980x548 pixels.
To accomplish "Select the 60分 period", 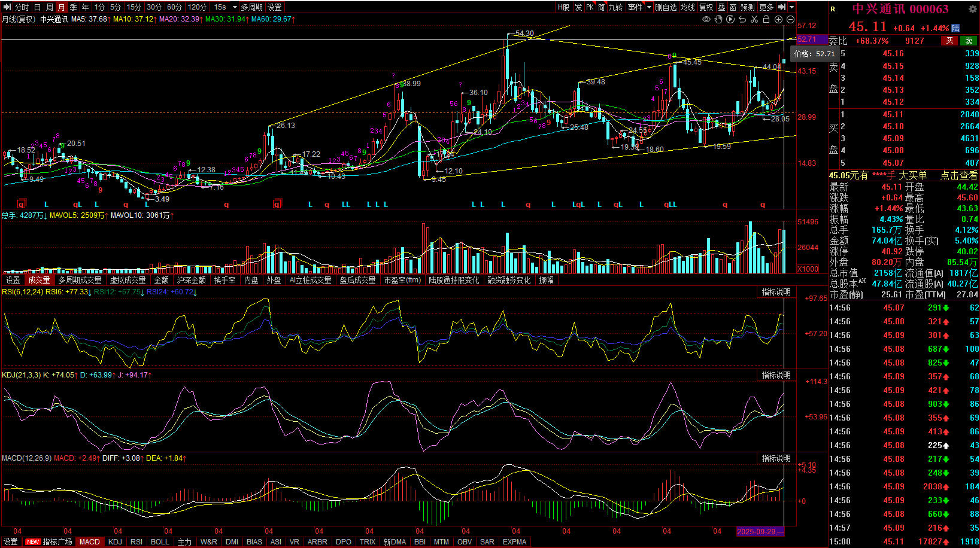I will click(175, 7).
